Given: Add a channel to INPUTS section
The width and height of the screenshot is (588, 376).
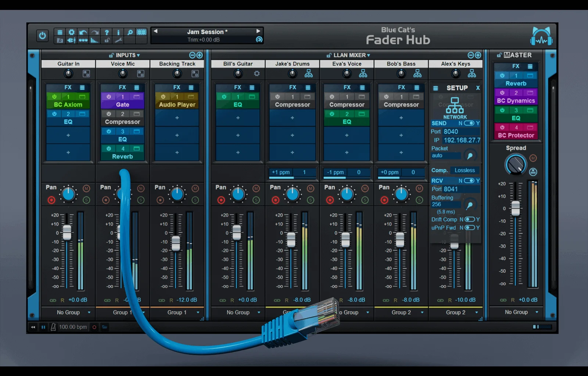Looking at the screenshot, I should tap(200, 55).
